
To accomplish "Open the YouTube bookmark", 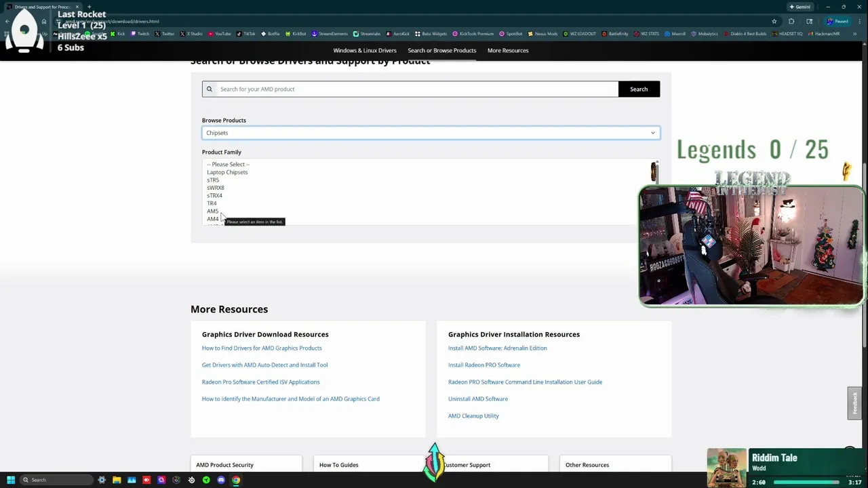I will click(220, 34).
